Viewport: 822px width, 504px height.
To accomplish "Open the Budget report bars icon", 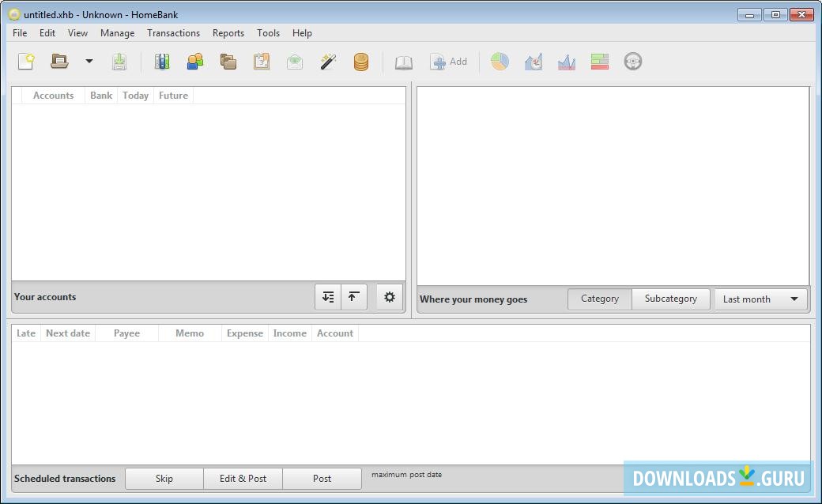I will pos(600,62).
